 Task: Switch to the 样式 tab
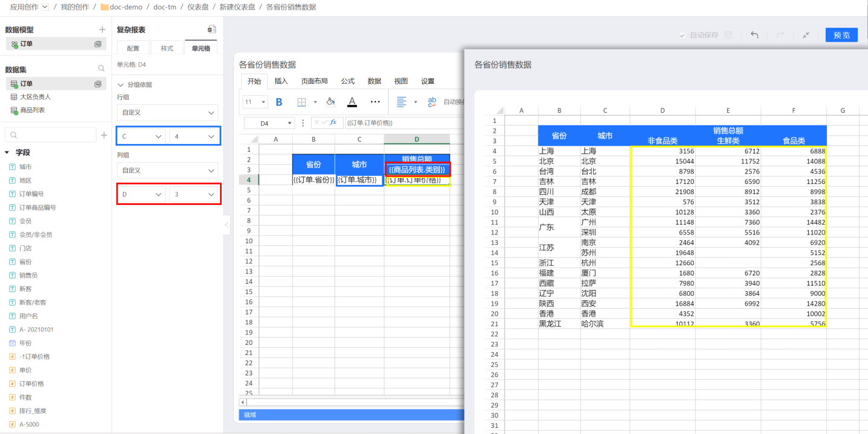(x=167, y=48)
